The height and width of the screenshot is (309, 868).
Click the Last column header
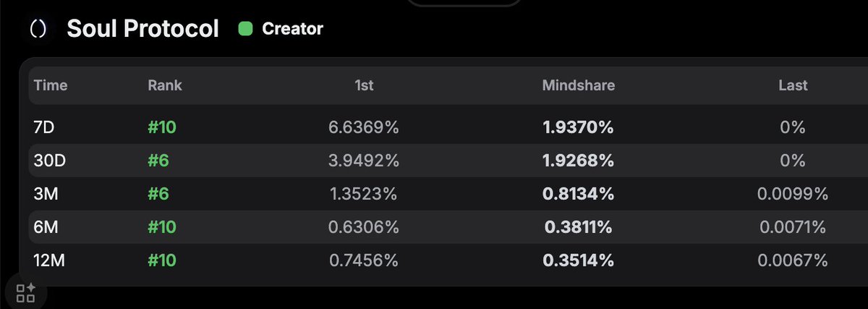tap(793, 85)
